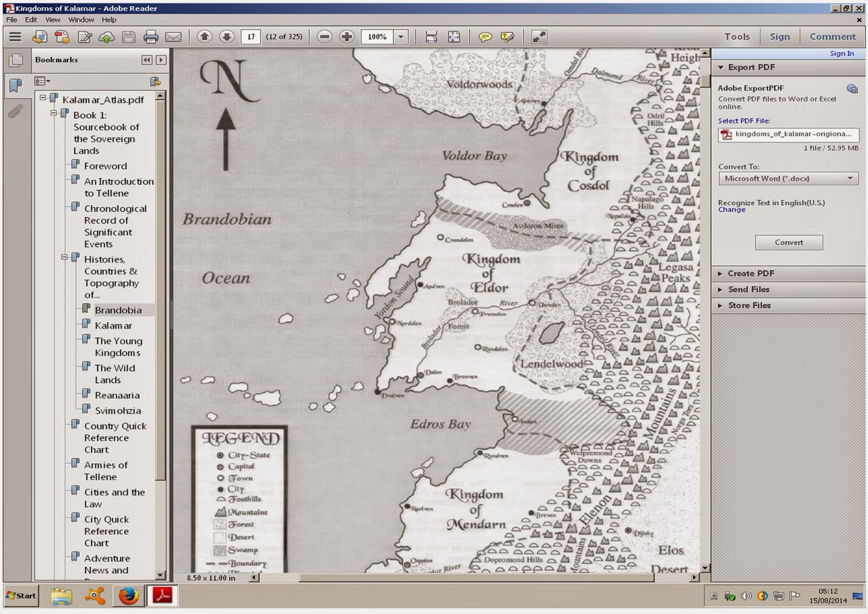Select the Foreword bookmark
868x614 pixels.
pyautogui.click(x=105, y=166)
